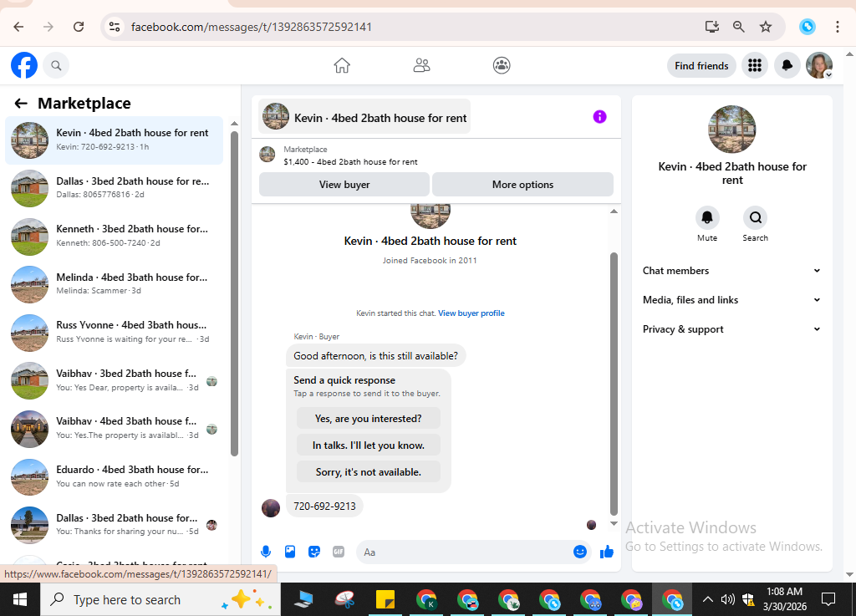Choose a GIF using the GIF icon
This screenshot has width=856, height=616.
339,552
